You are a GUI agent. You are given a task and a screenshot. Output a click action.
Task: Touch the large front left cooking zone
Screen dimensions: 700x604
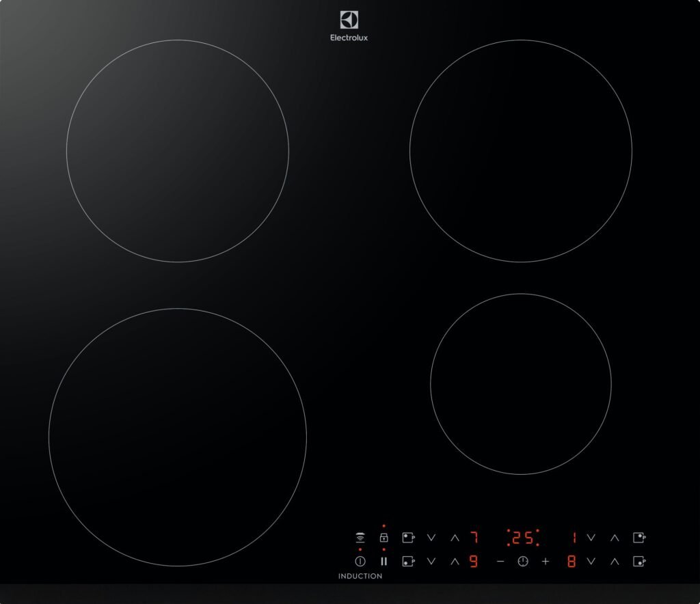pos(178,437)
